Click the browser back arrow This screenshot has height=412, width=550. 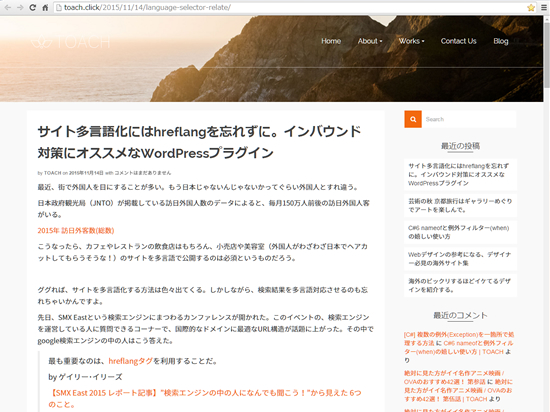coord(8,7)
